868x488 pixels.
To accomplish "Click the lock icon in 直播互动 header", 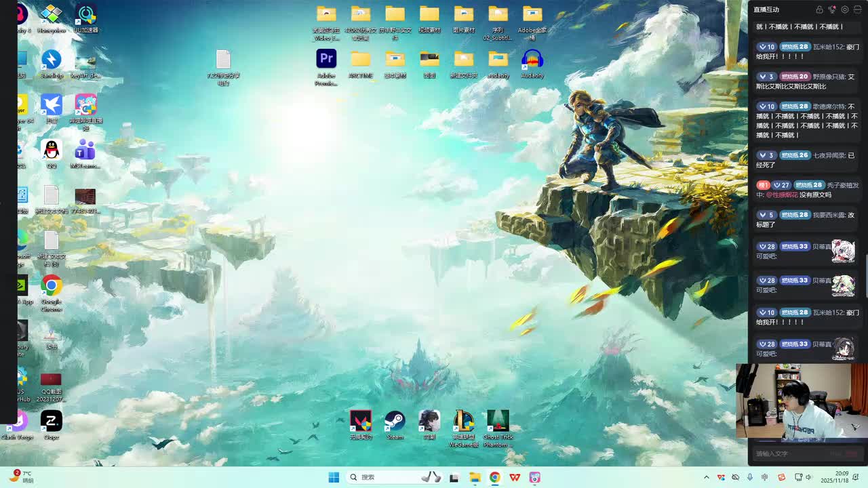I will pos(819,9).
